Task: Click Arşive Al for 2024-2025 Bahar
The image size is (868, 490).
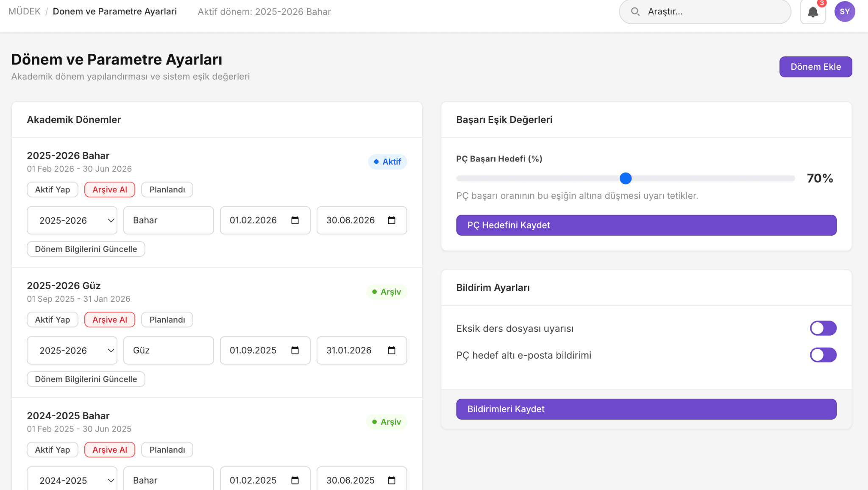Action: [110, 450]
